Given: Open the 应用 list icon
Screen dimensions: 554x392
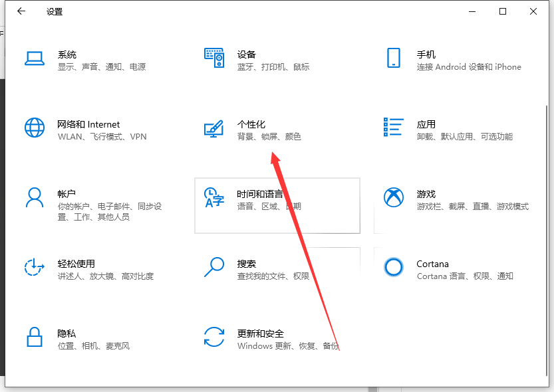Looking at the screenshot, I should pos(394,127).
